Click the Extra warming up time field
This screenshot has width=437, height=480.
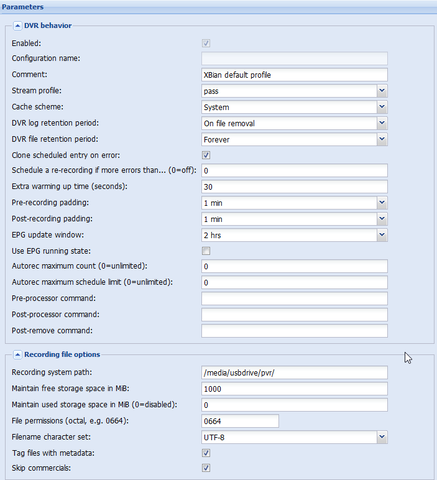coord(294,187)
